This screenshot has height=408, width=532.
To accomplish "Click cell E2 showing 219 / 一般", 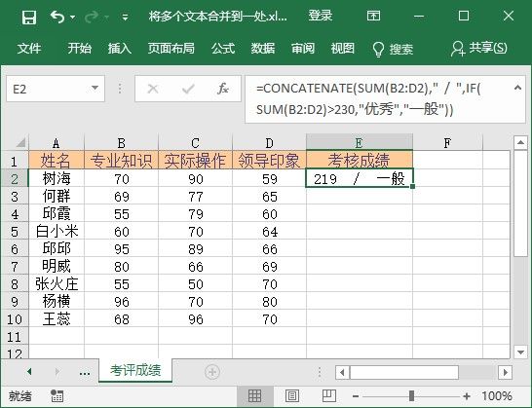I will (x=360, y=178).
